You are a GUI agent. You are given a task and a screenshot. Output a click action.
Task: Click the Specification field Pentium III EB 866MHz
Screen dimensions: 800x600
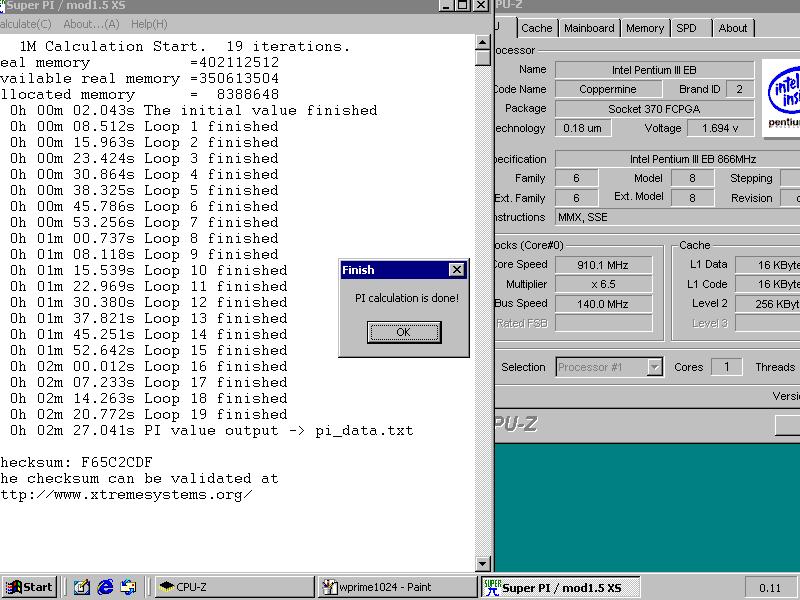tap(678, 159)
